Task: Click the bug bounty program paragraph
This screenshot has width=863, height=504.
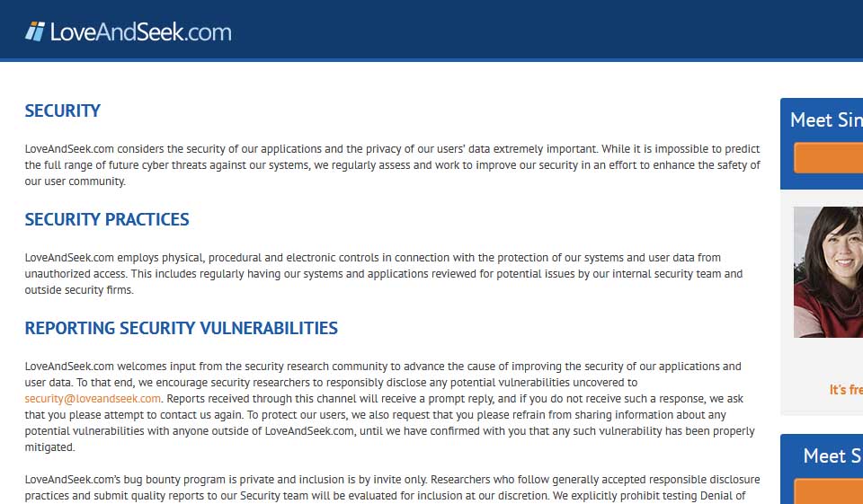Action: point(392,487)
